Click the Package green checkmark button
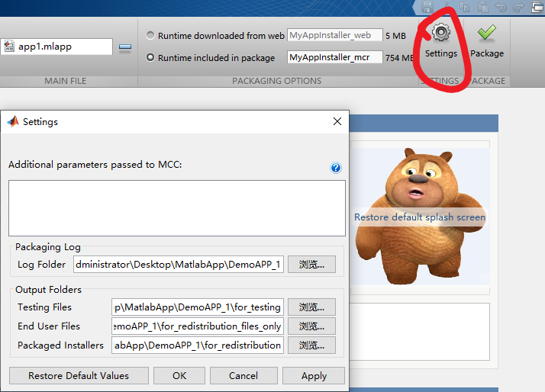 (x=487, y=41)
